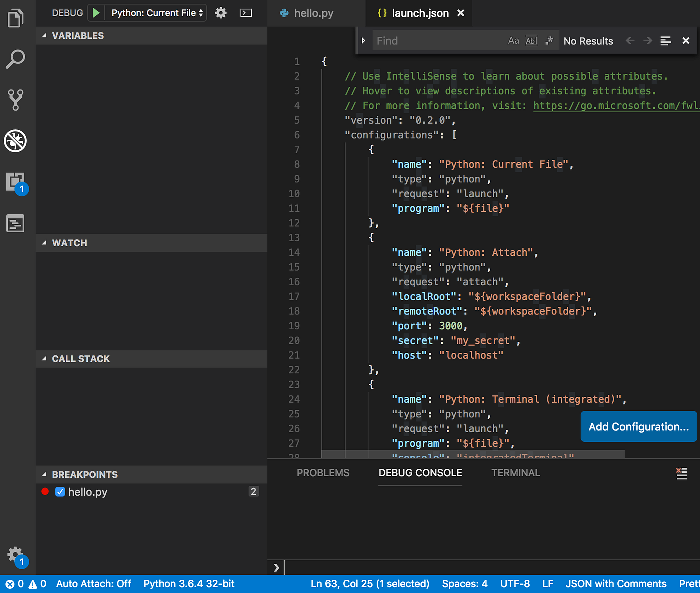Select the TERMINAL panel tab
The height and width of the screenshot is (593, 700).
point(515,472)
